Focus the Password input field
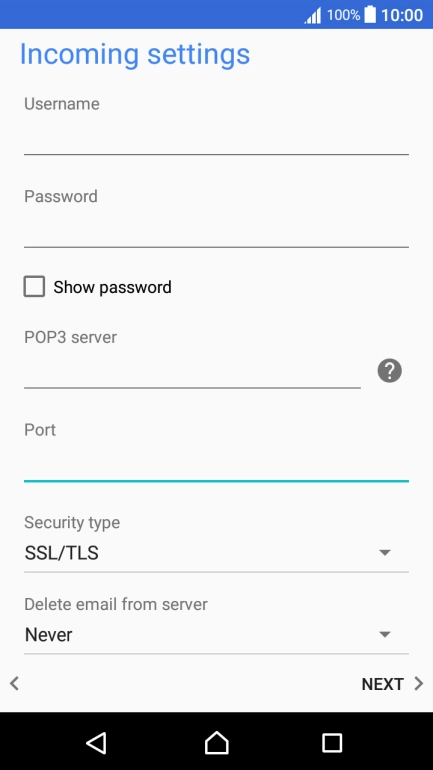 216,231
